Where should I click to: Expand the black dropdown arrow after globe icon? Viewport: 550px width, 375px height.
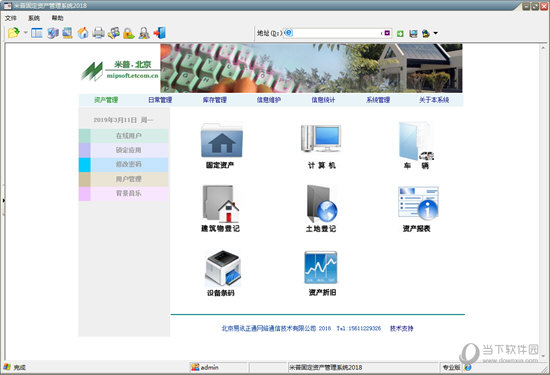436,33
